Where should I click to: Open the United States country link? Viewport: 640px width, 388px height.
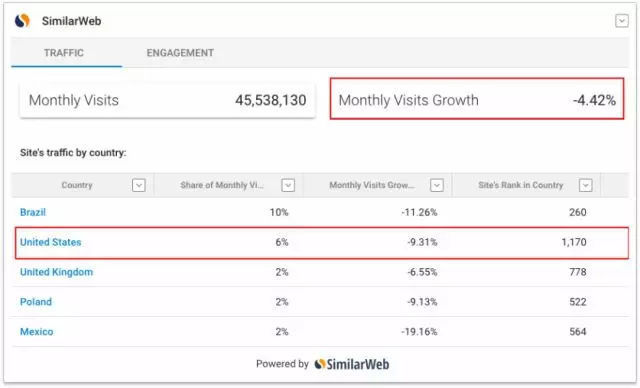pos(51,242)
